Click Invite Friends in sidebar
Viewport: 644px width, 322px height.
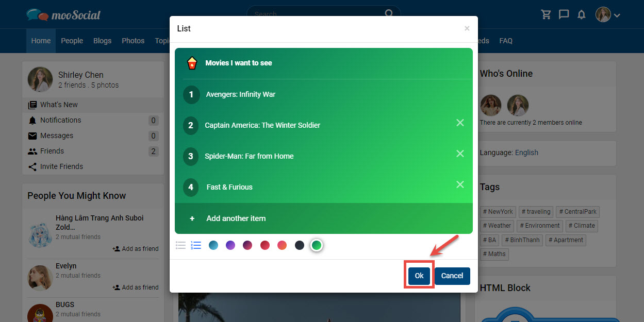[93, 166]
